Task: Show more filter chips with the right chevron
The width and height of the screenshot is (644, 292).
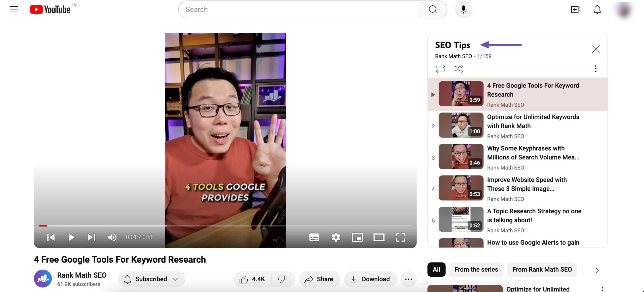Action: (597, 270)
